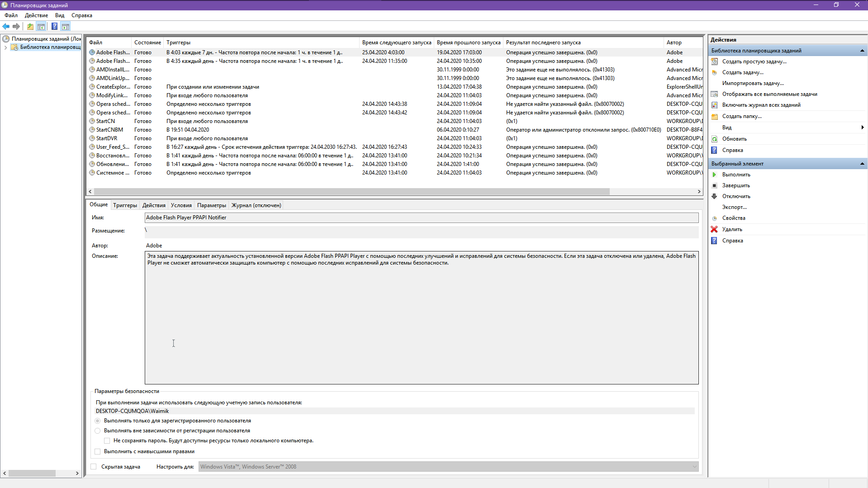
Task: Click the Справка icon under Выбранный элемент
Action: pos(714,241)
